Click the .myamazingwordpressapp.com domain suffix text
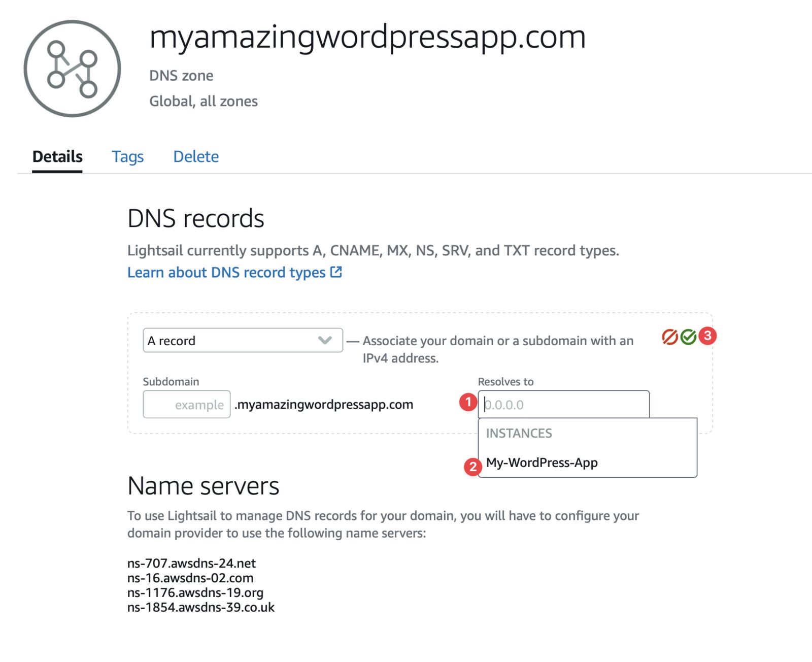The width and height of the screenshot is (812, 662). tap(324, 405)
